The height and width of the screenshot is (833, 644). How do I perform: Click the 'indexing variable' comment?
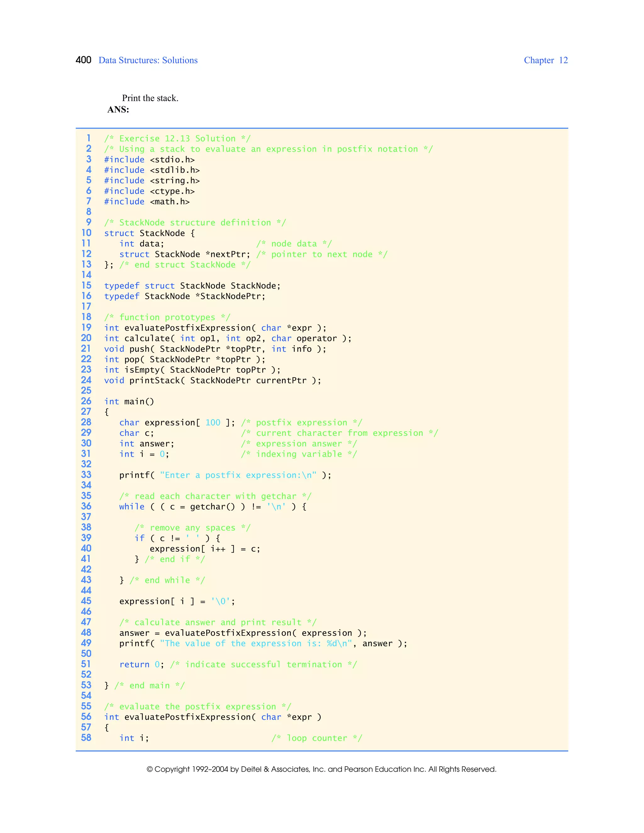[299, 454]
